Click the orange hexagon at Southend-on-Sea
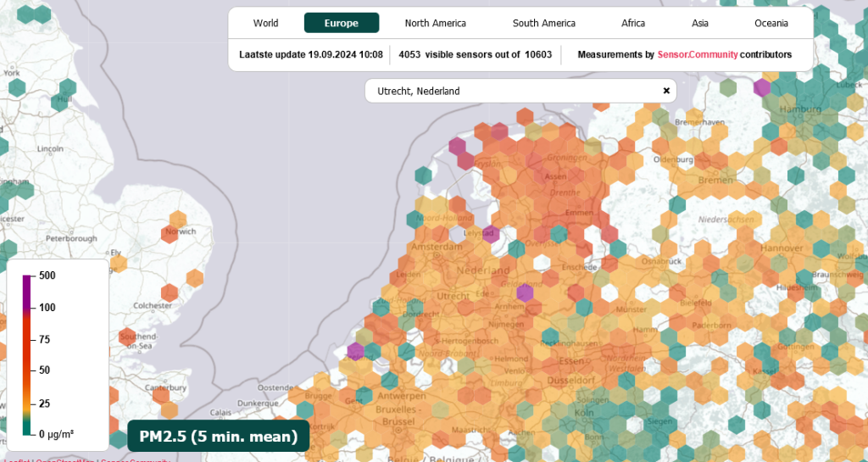This screenshot has height=462, width=868. click(127, 337)
